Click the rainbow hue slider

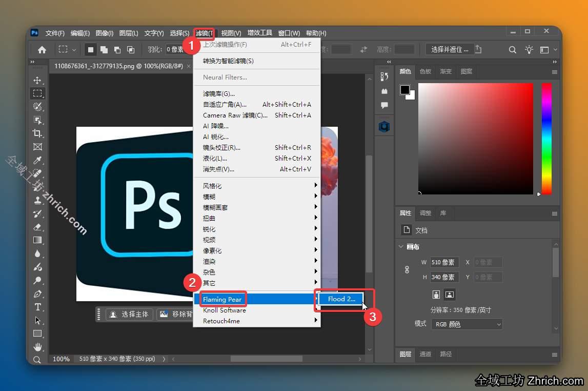pos(546,139)
